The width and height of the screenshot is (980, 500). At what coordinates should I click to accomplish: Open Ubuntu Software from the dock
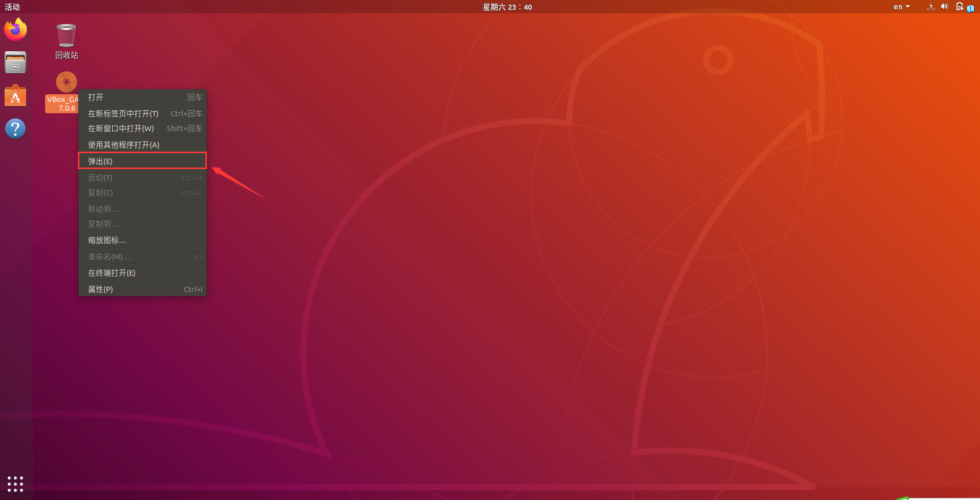[x=15, y=95]
